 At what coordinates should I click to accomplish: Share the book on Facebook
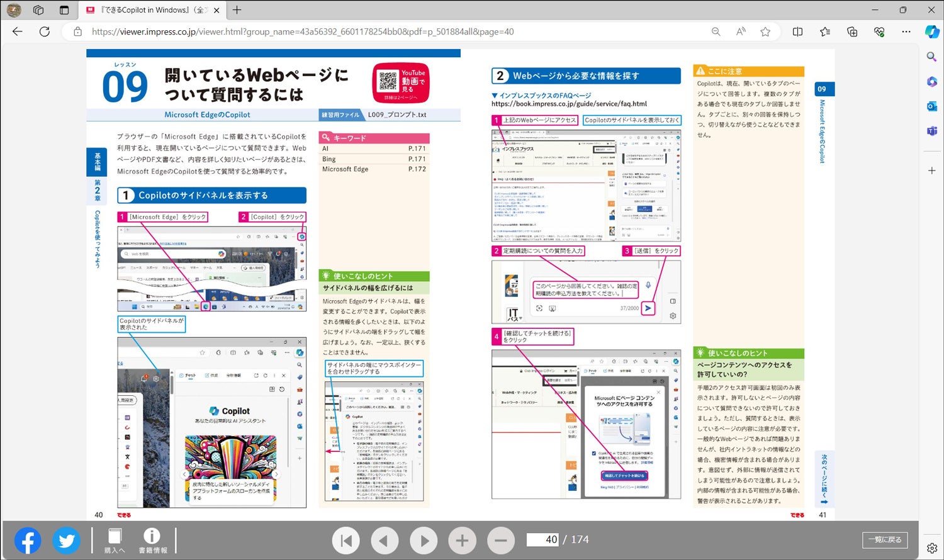(x=27, y=540)
